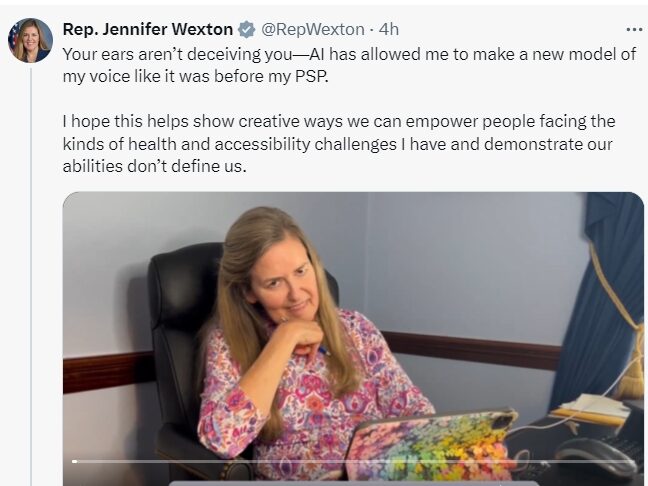Jump to the end of the video progress bar
The height and width of the screenshot is (486, 648).
633,461
